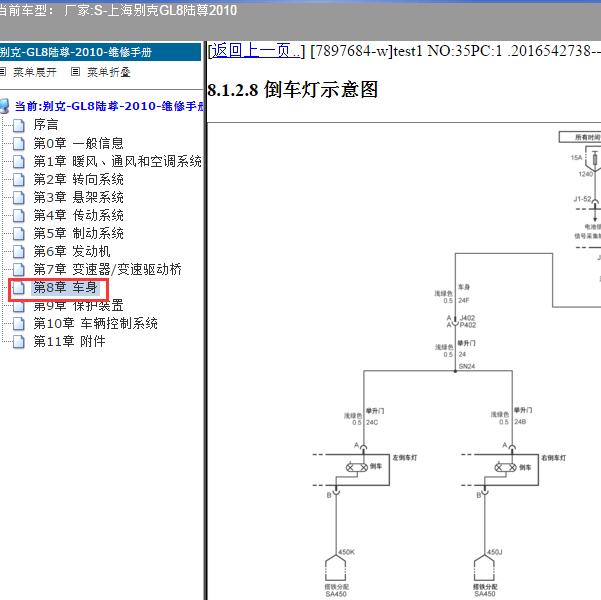Screen dimensions: 601x600
Task: Open 第1章 暖风、通风和空调系统
Action: (117, 161)
